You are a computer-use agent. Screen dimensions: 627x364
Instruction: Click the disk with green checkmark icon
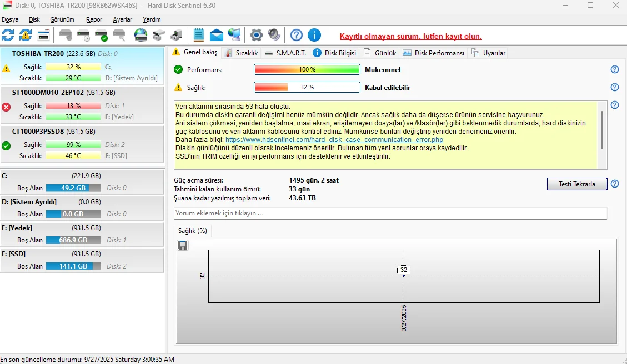click(101, 35)
